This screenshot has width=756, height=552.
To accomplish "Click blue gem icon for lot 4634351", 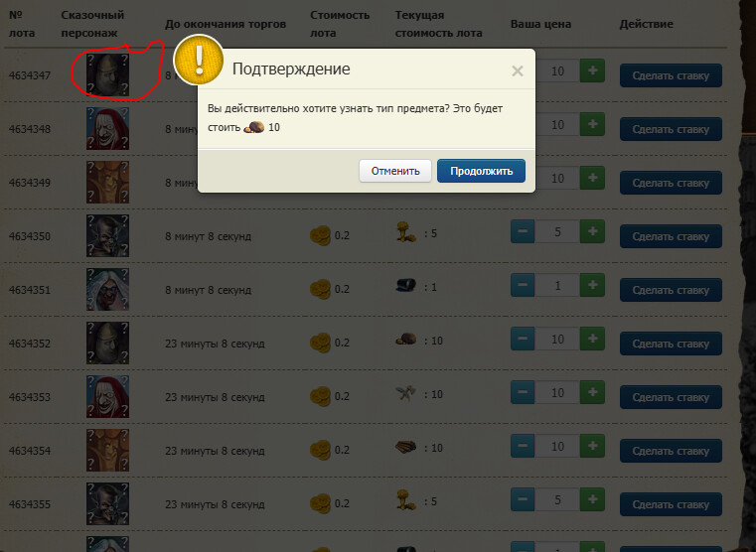I will [406, 285].
